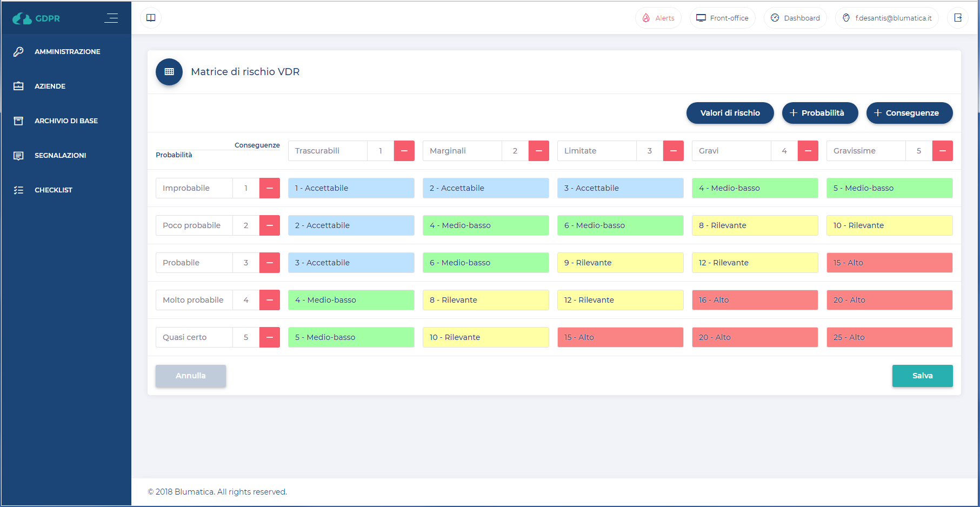Toggle the sidebar hamburger menu
Screen dimensions: 980x507
click(x=111, y=18)
